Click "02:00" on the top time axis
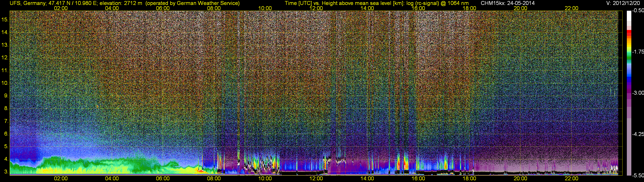644x182 pixels. coord(61,8)
